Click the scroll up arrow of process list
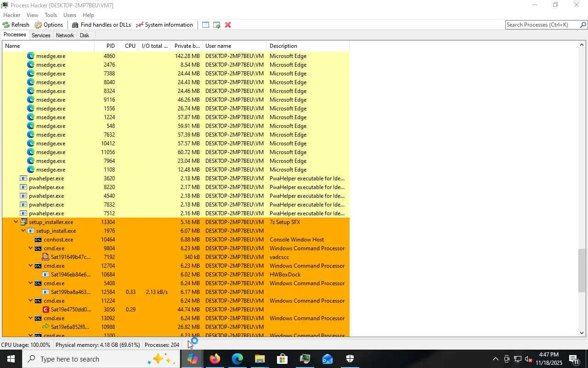The height and width of the screenshot is (368, 588). coord(582,45)
